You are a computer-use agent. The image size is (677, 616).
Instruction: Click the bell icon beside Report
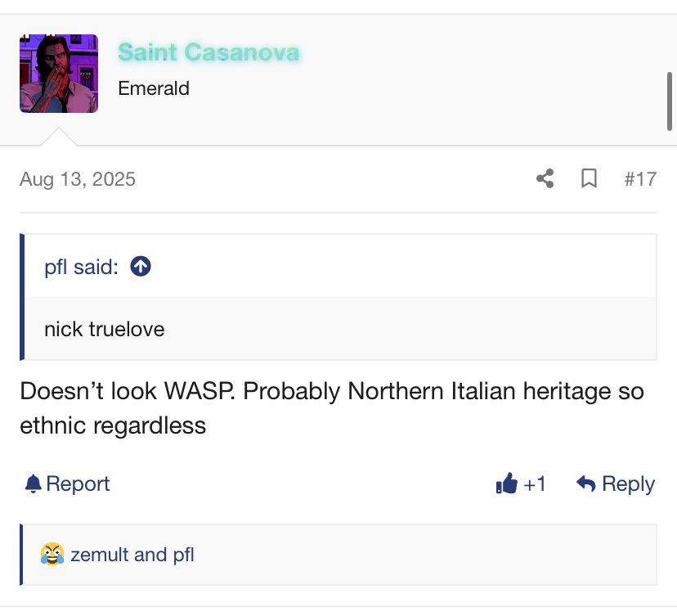[x=33, y=484]
